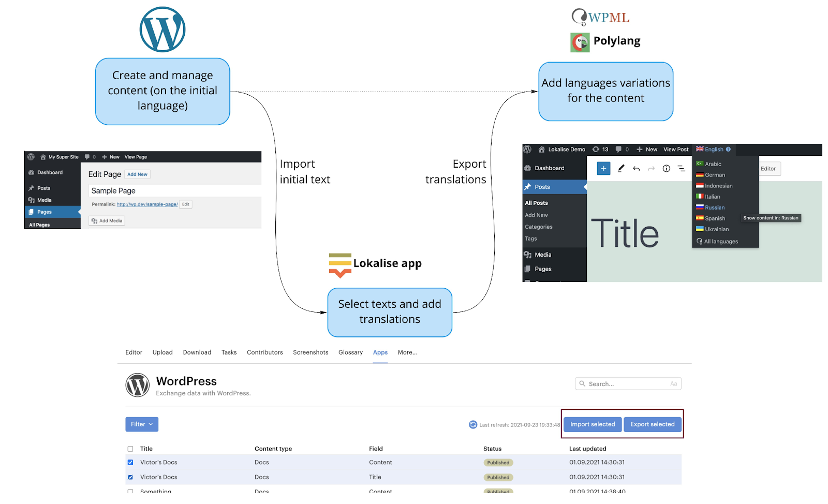Click blue add block plus button
The image size is (828, 504).
[x=603, y=169]
